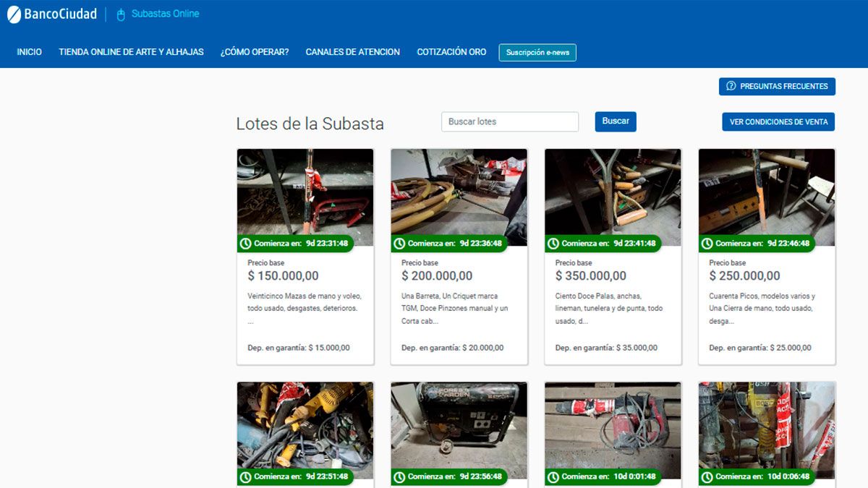Click the Buscar lotes search field
Viewport: 868px width, 488px height.
pyautogui.click(x=509, y=121)
